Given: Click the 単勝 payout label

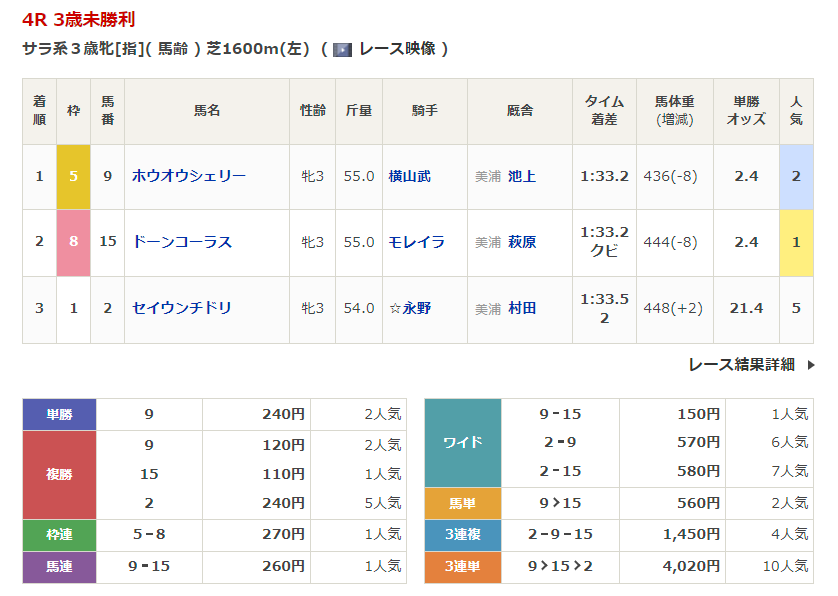Looking at the screenshot, I should tap(59, 414).
